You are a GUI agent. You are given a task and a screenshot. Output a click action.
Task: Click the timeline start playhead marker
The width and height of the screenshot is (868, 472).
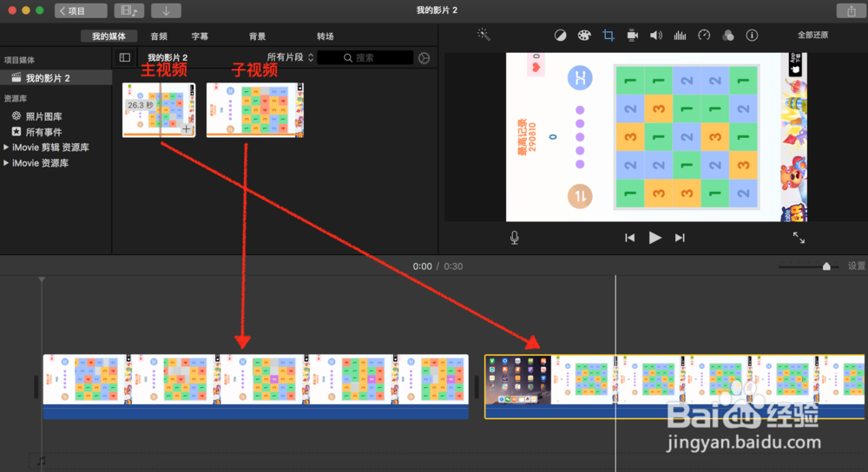click(42, 279)
